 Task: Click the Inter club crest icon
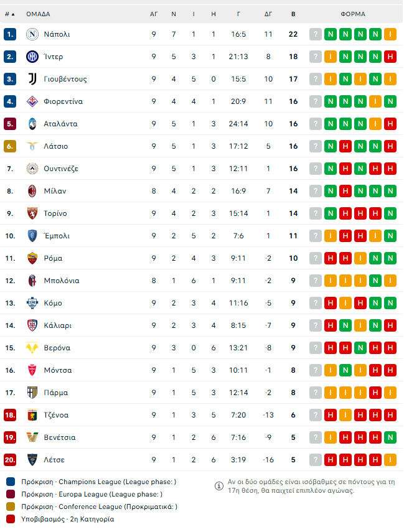click(x=32, y=57)
